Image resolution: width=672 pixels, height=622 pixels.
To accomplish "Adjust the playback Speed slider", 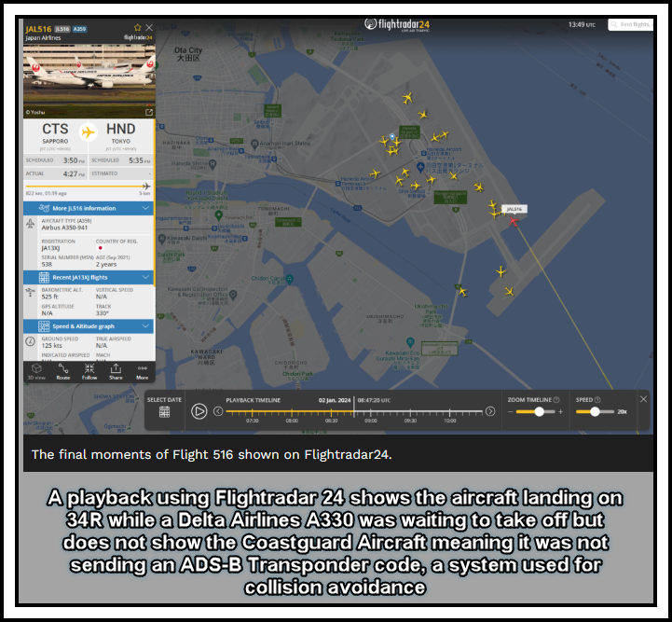I will coord(595,411).
